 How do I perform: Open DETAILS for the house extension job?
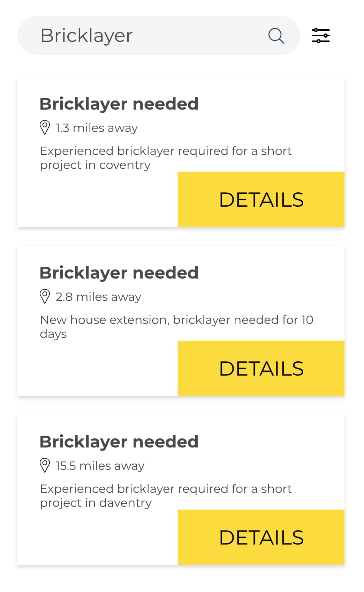tap(261, 368)
